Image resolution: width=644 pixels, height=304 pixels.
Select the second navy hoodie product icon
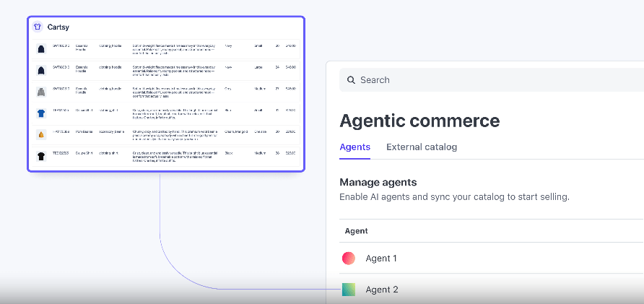(41, 71)
